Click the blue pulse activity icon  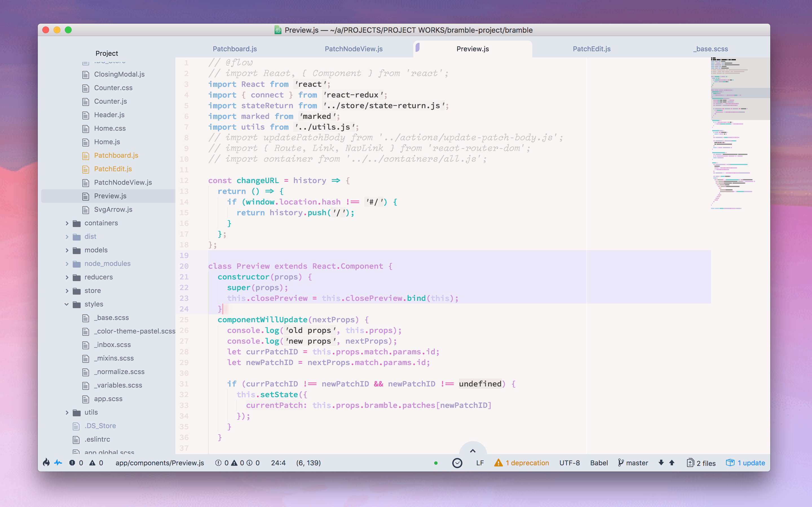pyautogui.click(x=58, y=463)
